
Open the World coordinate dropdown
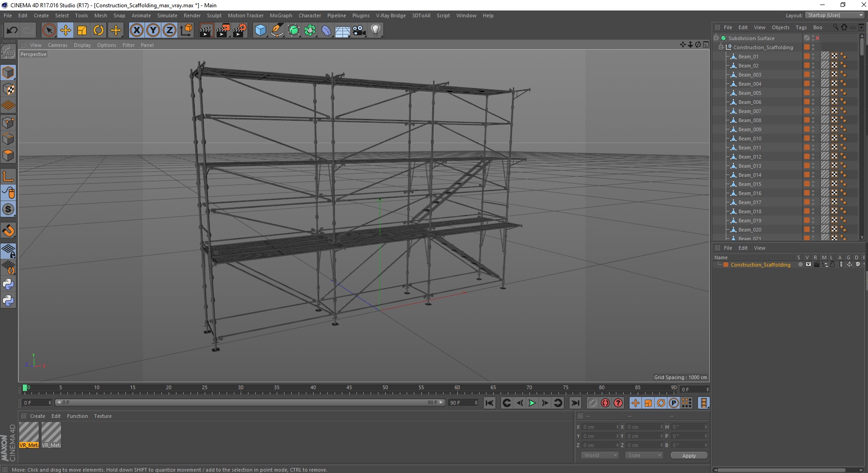pyautogui.click(x=600, y=455)
